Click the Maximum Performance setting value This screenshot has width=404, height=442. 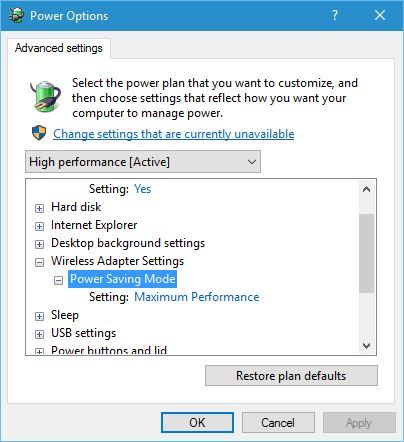click(x=197, y=297)
